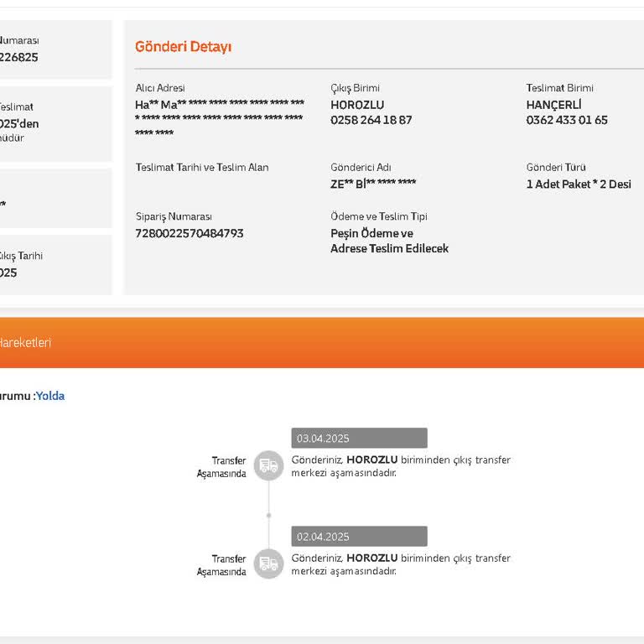
Task: Click Transfer Aşamasında label for 02.04.2025
Action: tap(221, 565)
